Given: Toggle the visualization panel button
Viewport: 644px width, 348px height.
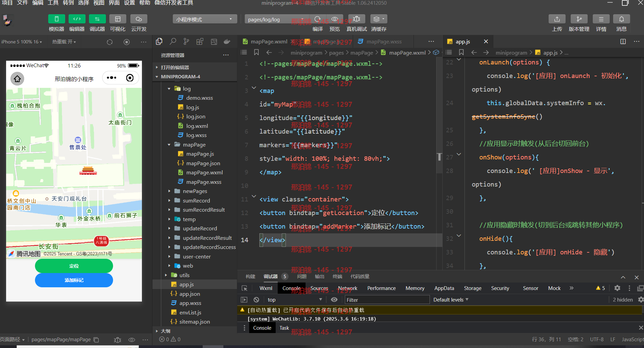Looking at the screenshot, I should point(117,19).
